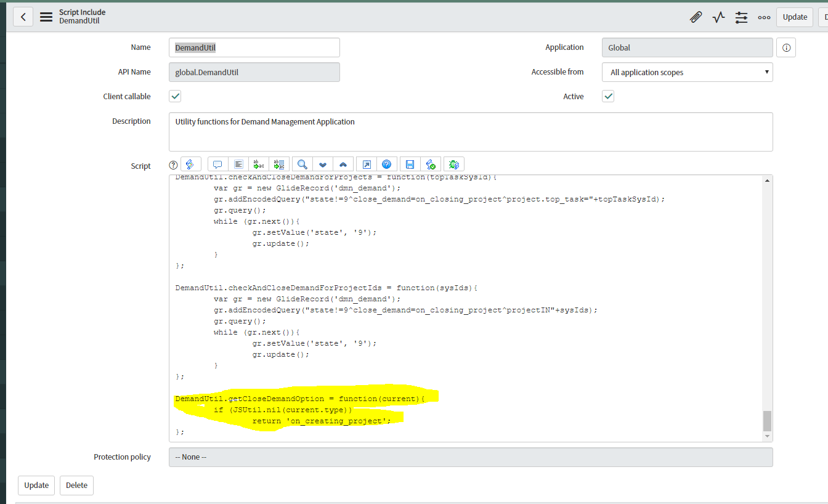Screen dimensions: 828x504
Task: Toggle the Client callable checkbox
Action: coord(175,96)
